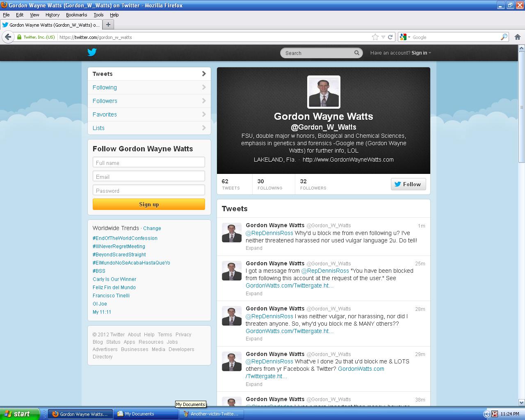View the 62 Tweets count

coord(231,184)
